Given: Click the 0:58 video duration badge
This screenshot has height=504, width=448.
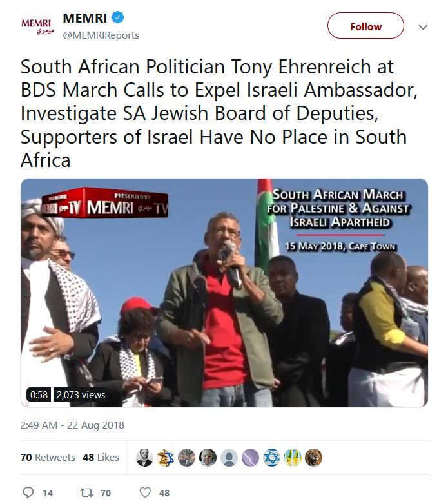Looking at the screenshot, I should coord(39,394).
